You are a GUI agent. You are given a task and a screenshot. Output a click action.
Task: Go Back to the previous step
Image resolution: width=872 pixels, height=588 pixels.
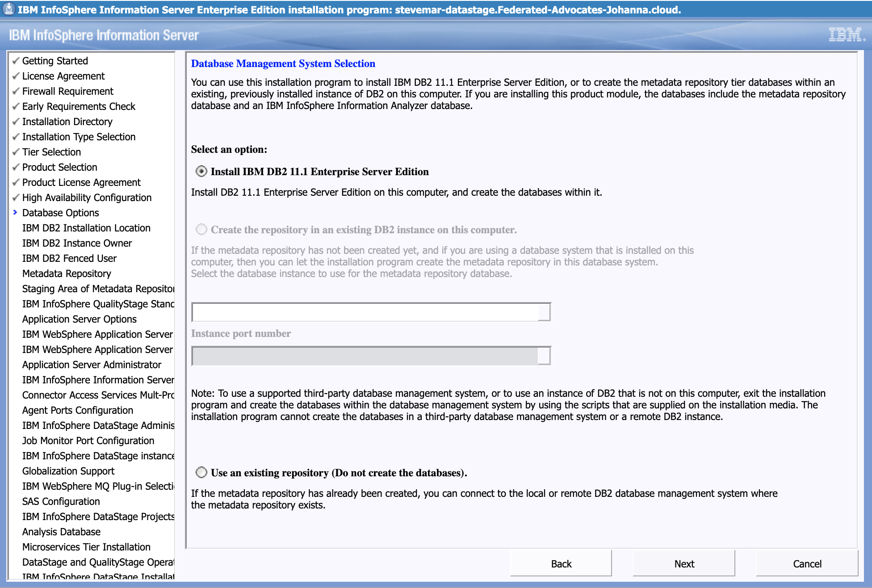coord(561,564)
